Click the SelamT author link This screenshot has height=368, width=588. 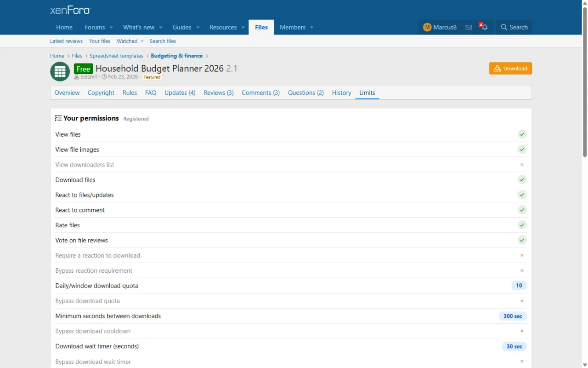point(89,77)
